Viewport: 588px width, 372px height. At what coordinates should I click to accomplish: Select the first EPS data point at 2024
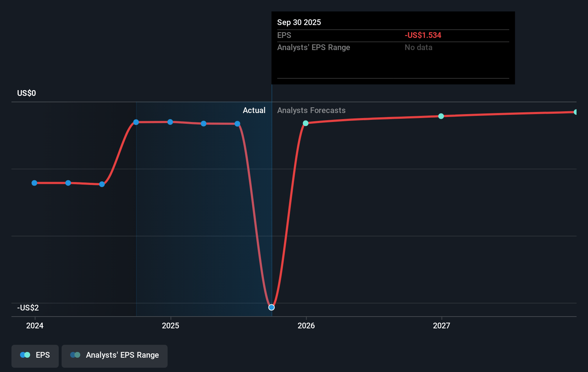[x=34, y=183]
